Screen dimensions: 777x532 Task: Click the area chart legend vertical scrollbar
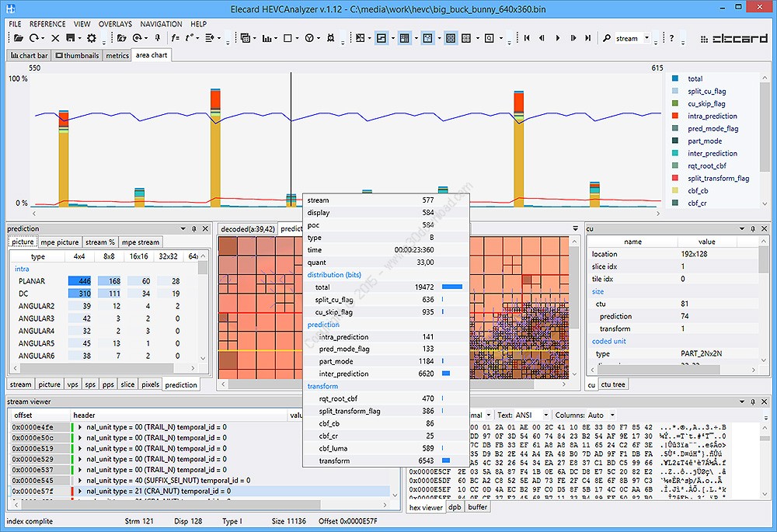coord(764,140)
